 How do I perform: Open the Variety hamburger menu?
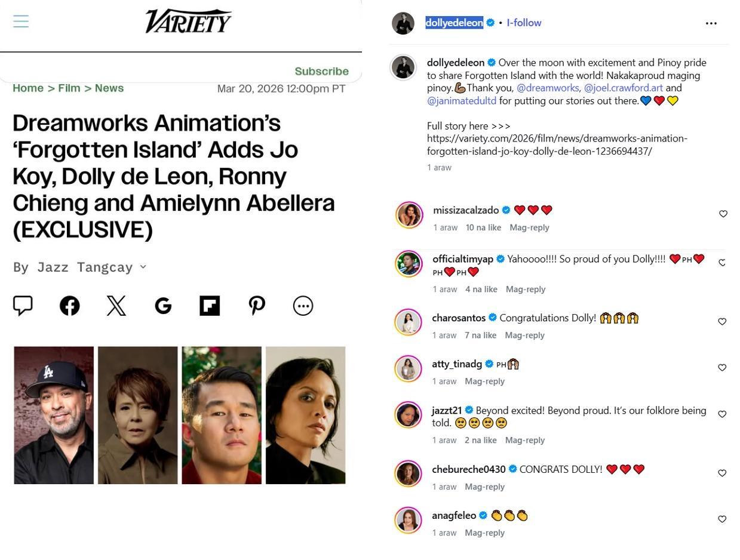(x=21, y=21)
